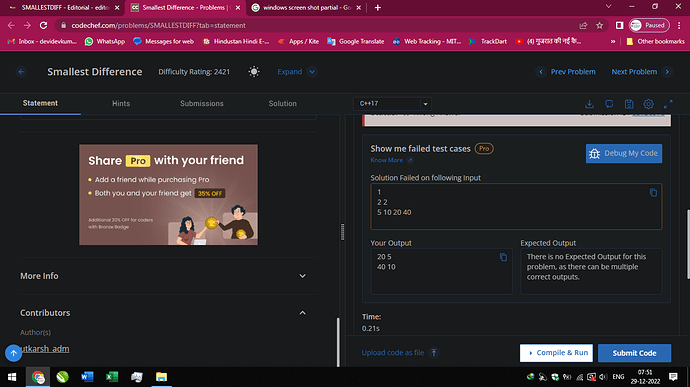Show more bookmarks with double chevron
The image size is (690, 387).
tap(613, 41)
